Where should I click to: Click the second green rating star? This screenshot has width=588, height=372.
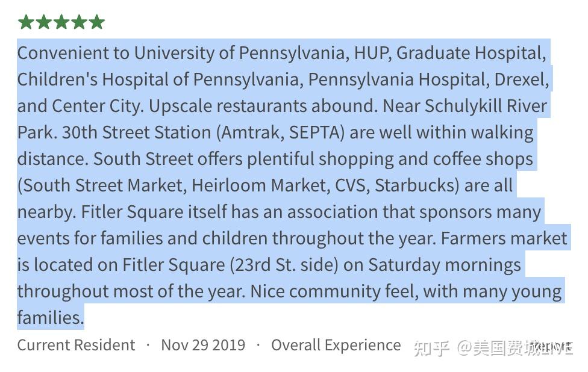pos(43,22)
